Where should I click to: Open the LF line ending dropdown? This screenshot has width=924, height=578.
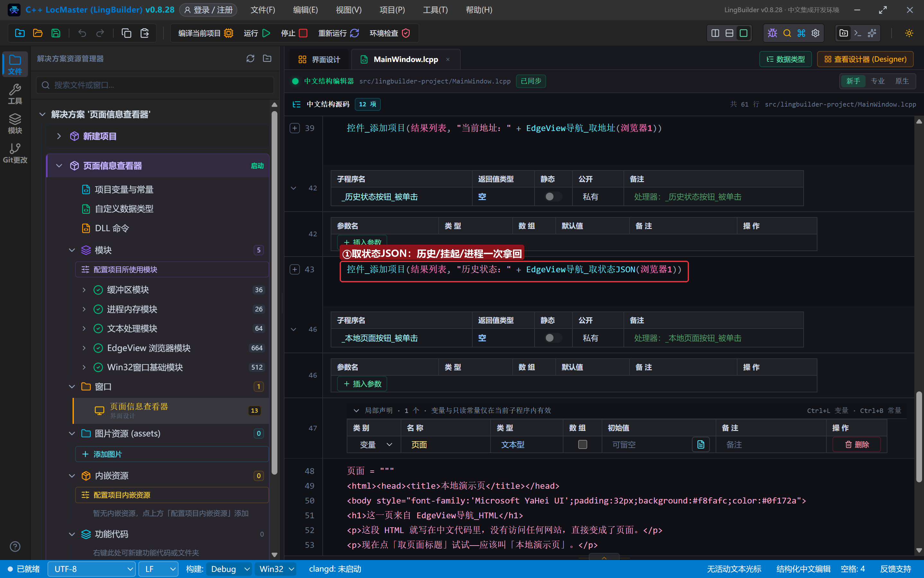(158, 569)
